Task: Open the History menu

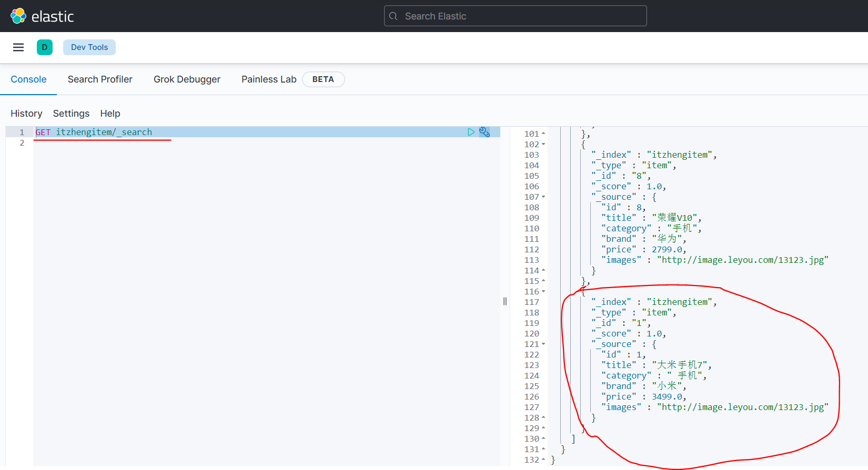Action: pyautogui.click(x=26, y=114)
